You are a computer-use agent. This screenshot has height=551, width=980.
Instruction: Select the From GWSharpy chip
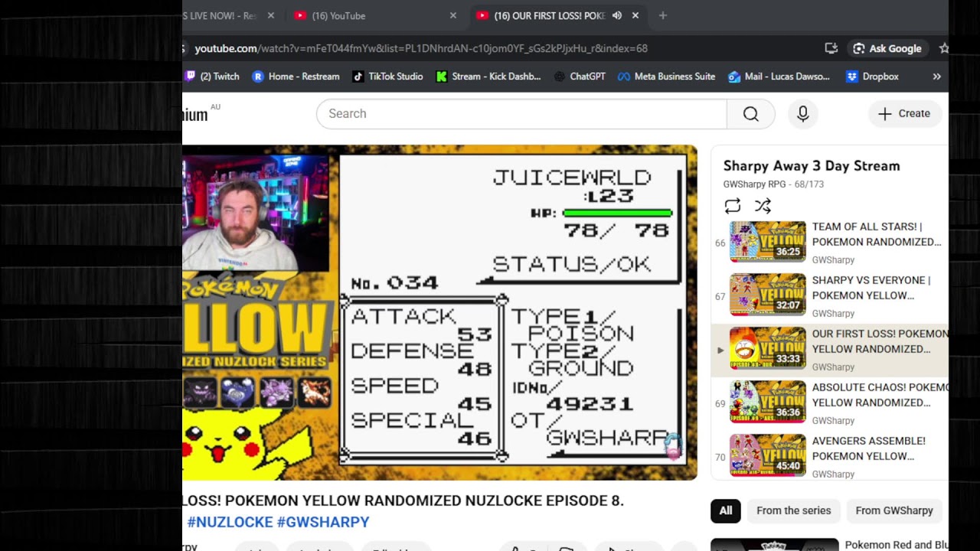tap(894, 510)
